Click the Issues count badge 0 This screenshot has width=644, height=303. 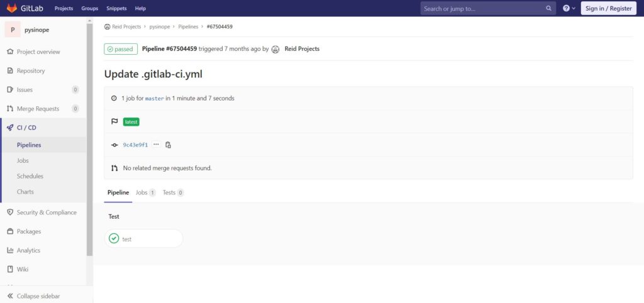coord(75,89)
